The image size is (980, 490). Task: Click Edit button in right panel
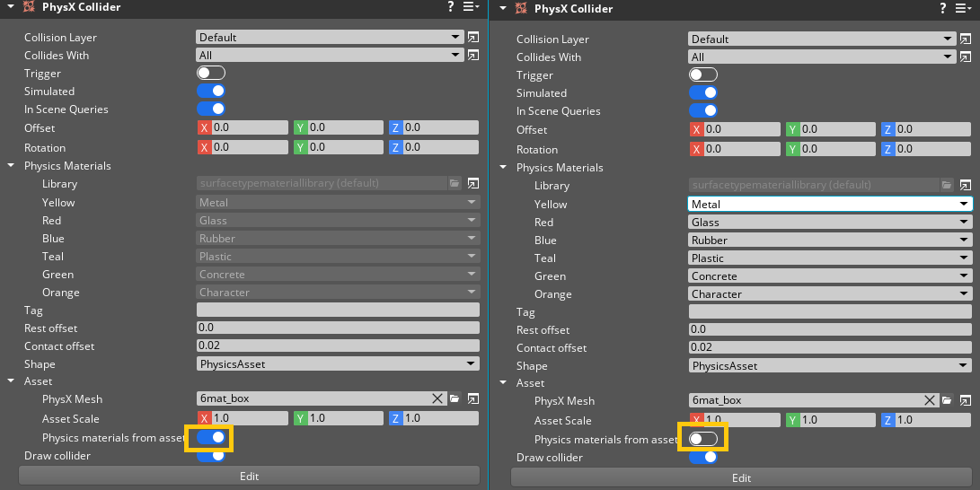741,477
